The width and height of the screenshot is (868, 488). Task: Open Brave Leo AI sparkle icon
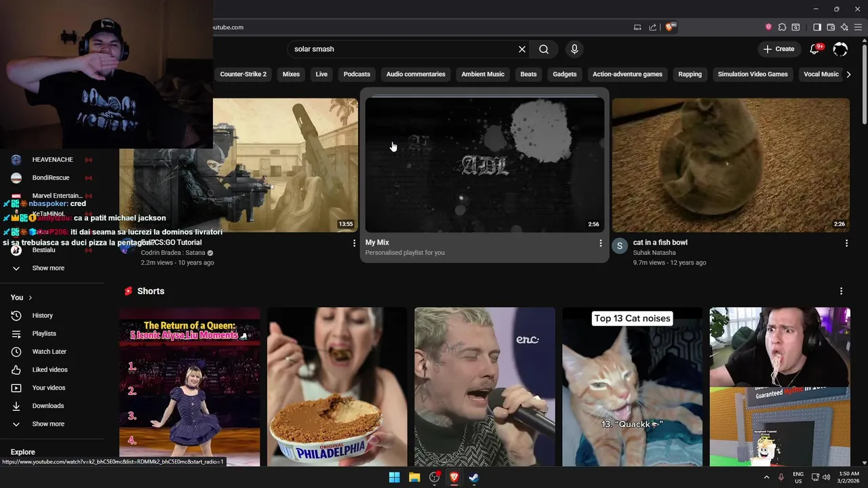pyautogui.click(x=844, y=27)
